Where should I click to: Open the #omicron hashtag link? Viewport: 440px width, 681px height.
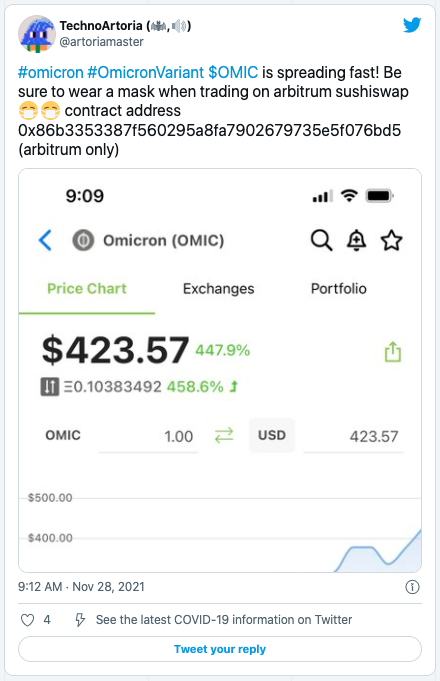click(x=50, y=73)
